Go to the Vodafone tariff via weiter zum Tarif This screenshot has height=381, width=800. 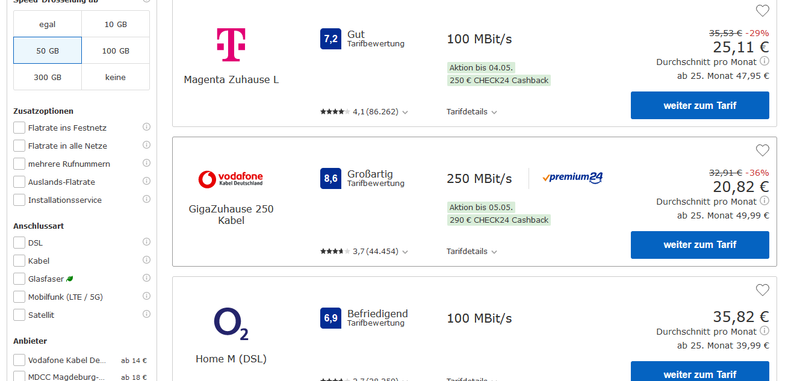click(x=699, y=245)
